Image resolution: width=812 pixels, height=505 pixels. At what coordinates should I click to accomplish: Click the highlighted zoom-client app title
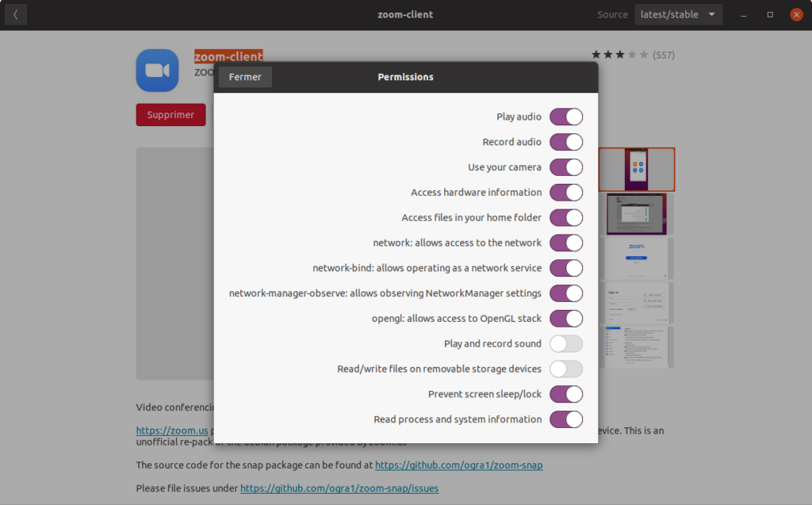pyautogui.click(x=228, y=56)
